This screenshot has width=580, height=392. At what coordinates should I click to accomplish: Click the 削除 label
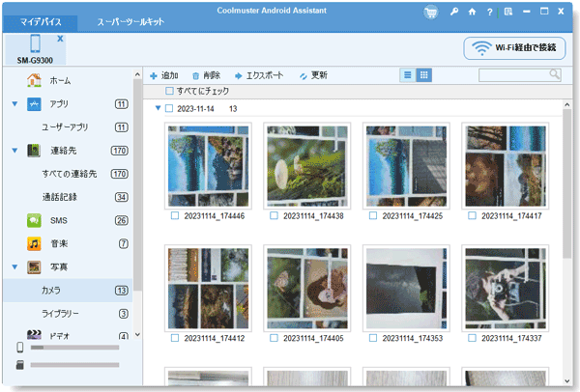click(212, 75)
